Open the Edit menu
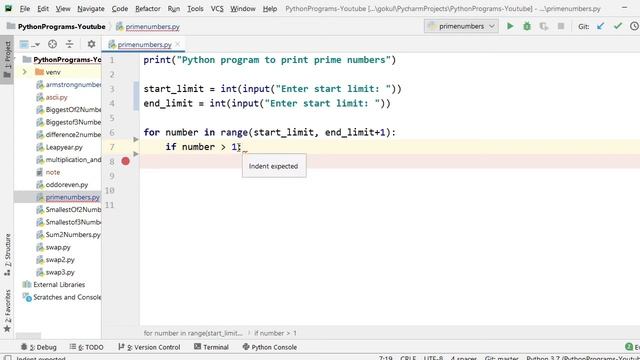Viewport: 640px width, 360px height. [43, 9]
